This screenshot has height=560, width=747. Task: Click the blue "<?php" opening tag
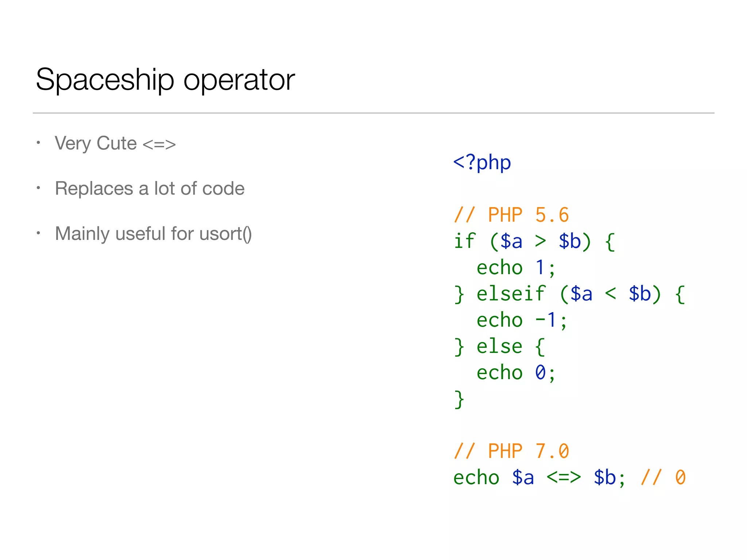click(x=482, y=162)
